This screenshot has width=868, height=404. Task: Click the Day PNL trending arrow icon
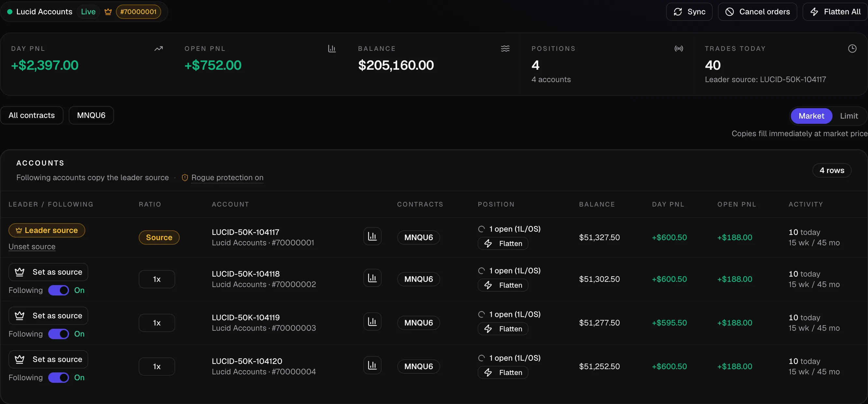point(158,49)
